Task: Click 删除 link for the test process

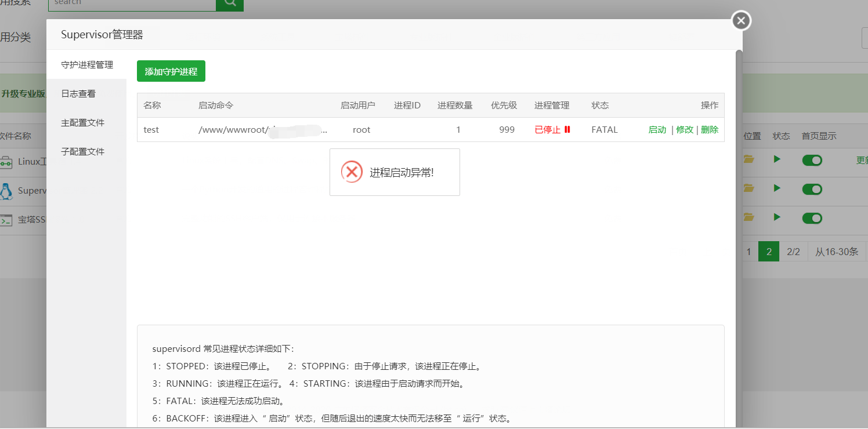Action: coord(710,130)
